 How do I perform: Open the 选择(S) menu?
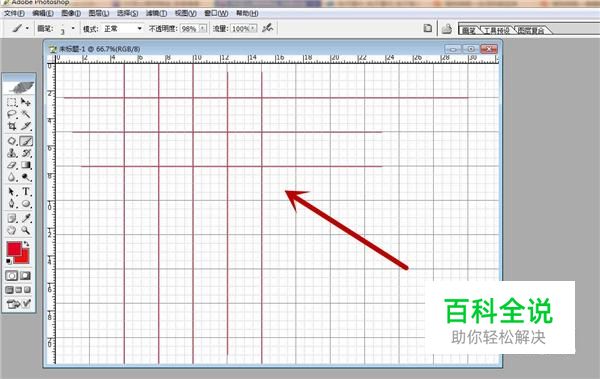127,13
